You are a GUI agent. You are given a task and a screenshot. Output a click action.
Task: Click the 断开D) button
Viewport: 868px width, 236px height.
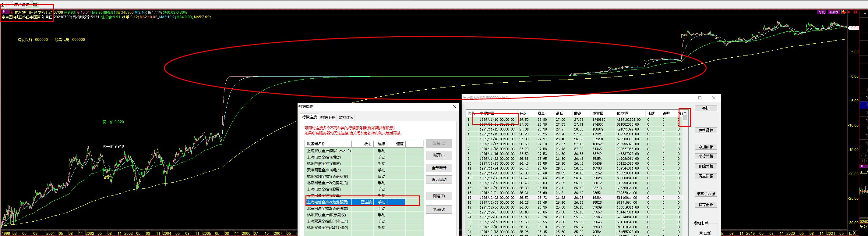click(x=439, y=155)
